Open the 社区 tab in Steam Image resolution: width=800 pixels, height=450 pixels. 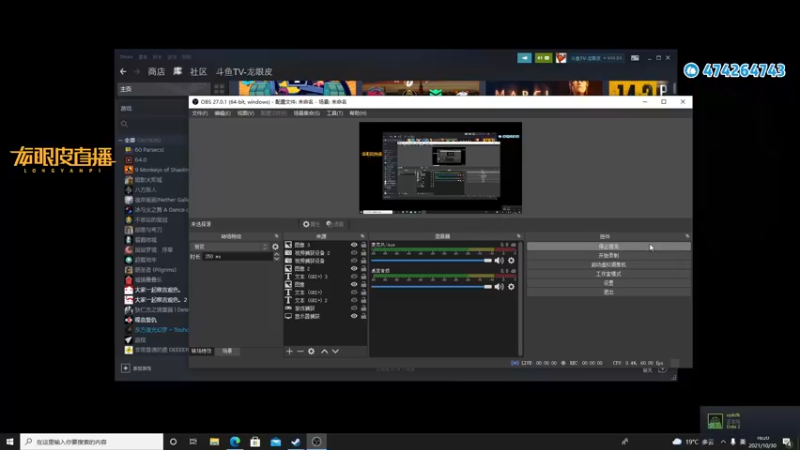point(198,71)
